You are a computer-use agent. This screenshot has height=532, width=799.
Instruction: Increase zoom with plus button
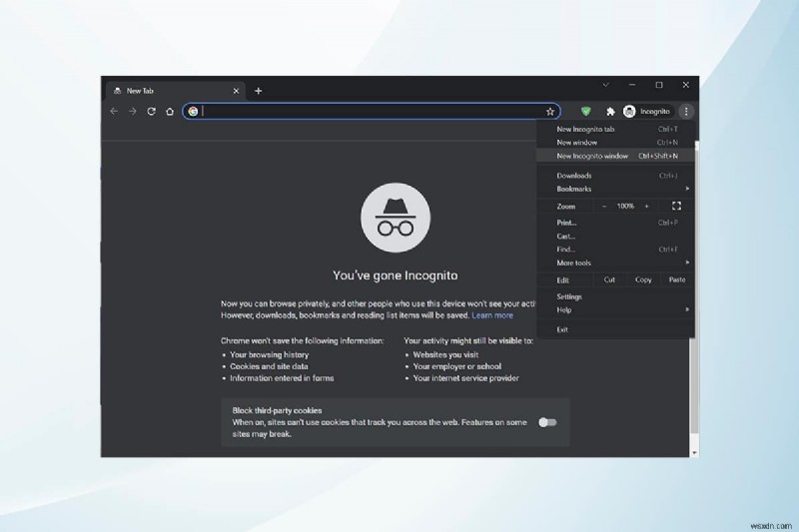pos(646,207)
